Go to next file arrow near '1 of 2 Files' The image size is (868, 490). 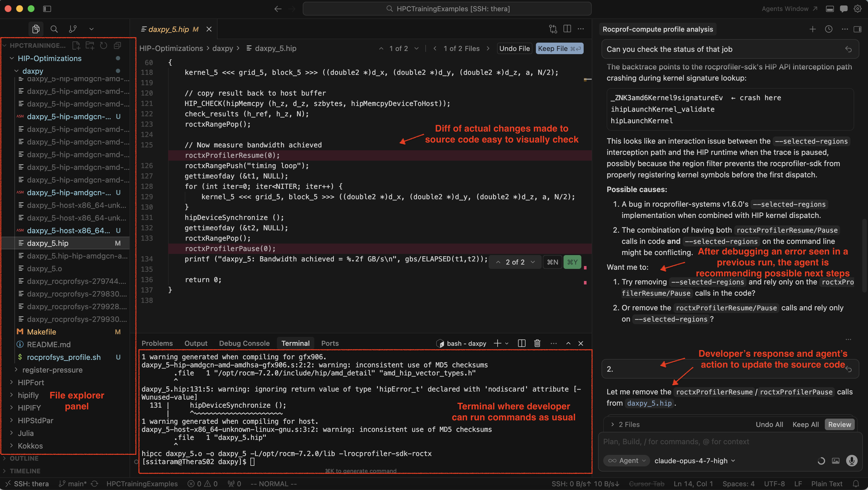(x=488, y=49)
